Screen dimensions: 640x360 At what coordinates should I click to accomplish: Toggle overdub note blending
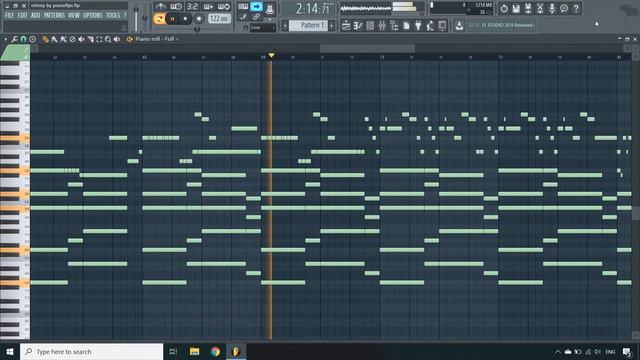pyautogui.click(x=208, y=7)
